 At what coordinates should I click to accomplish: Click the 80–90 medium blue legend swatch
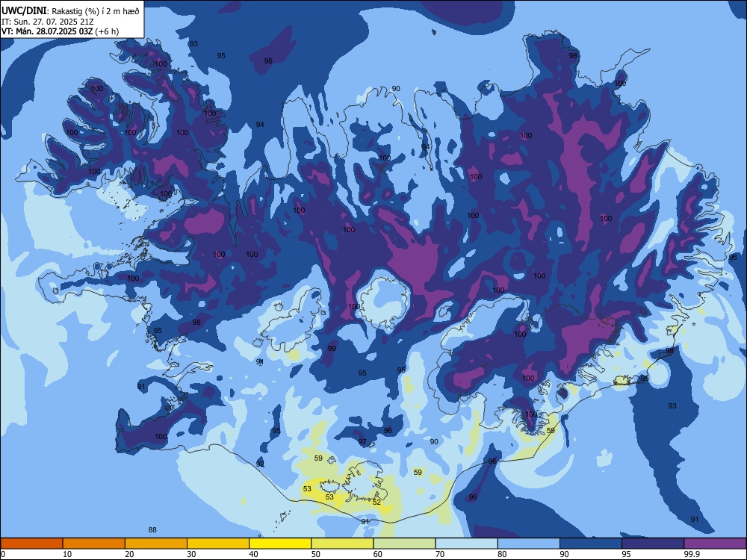coord(529,544)
